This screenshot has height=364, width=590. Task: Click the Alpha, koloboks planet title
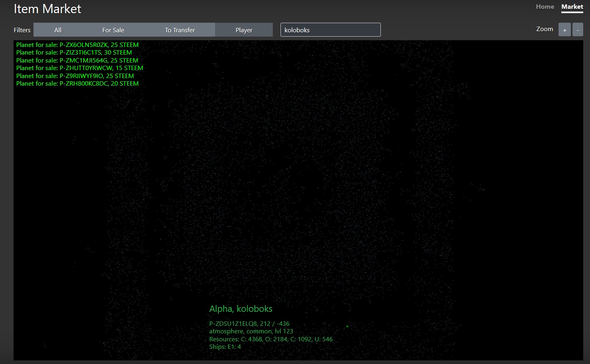241,309
